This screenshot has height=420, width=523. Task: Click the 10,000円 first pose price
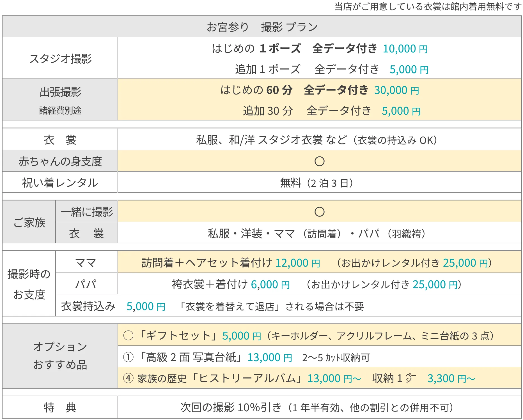pyautogui.click(x=405, y=49)
